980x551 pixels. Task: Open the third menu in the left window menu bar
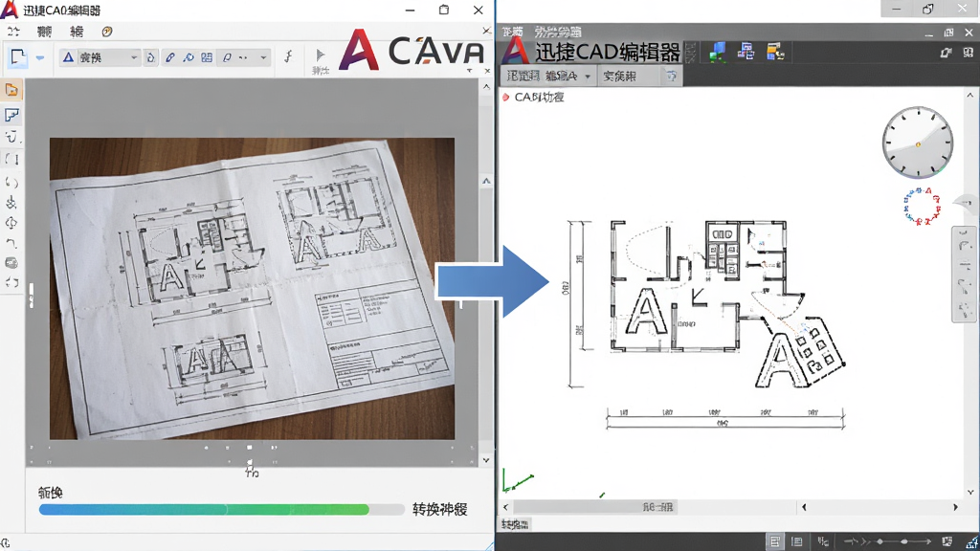pos(77,32)
